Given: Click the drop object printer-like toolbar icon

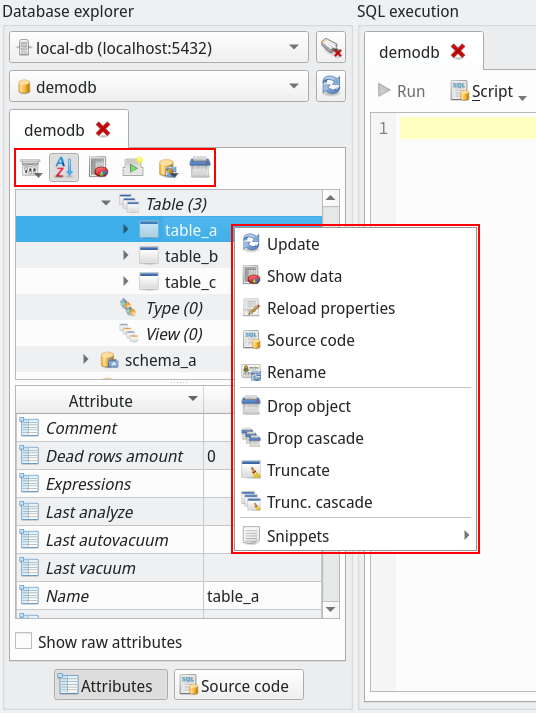Looking at the screenshot, I should tap(200, 167).
